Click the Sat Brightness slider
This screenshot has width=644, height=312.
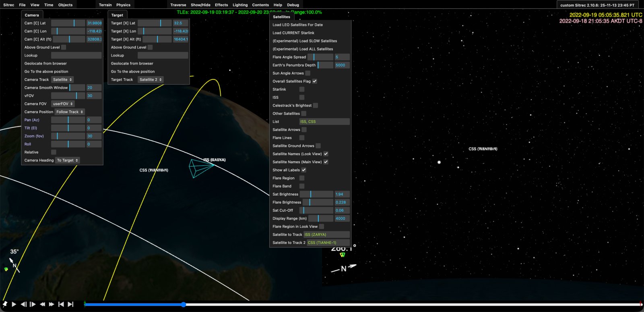[x=316, y=194]
